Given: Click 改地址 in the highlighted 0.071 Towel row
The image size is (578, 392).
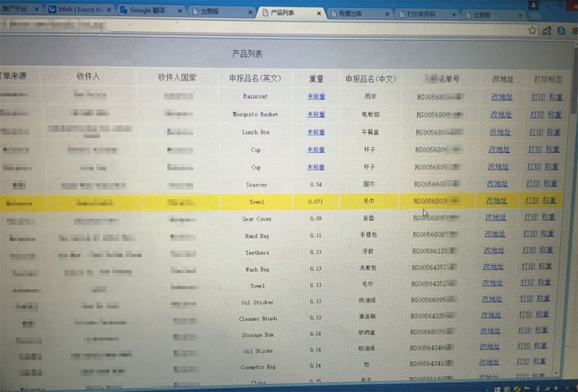Looking at the screenshot, I should 496,201.
